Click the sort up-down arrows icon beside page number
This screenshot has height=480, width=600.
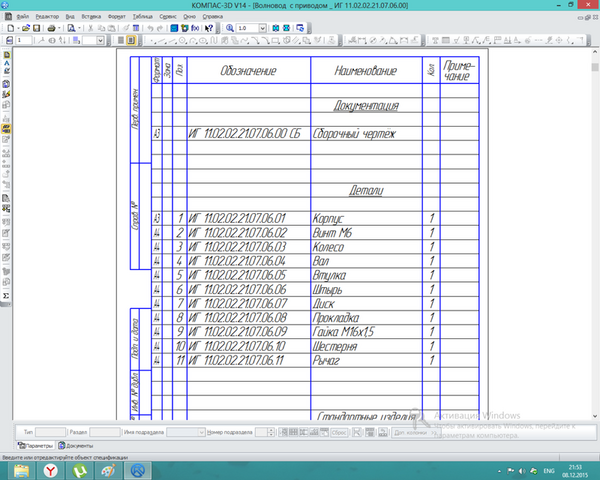pos(62,40)
